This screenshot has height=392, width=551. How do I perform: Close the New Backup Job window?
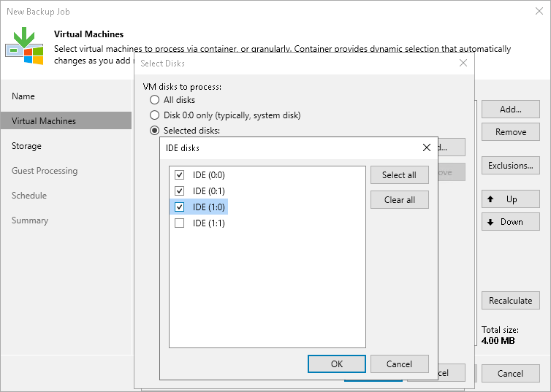point(539,11)
